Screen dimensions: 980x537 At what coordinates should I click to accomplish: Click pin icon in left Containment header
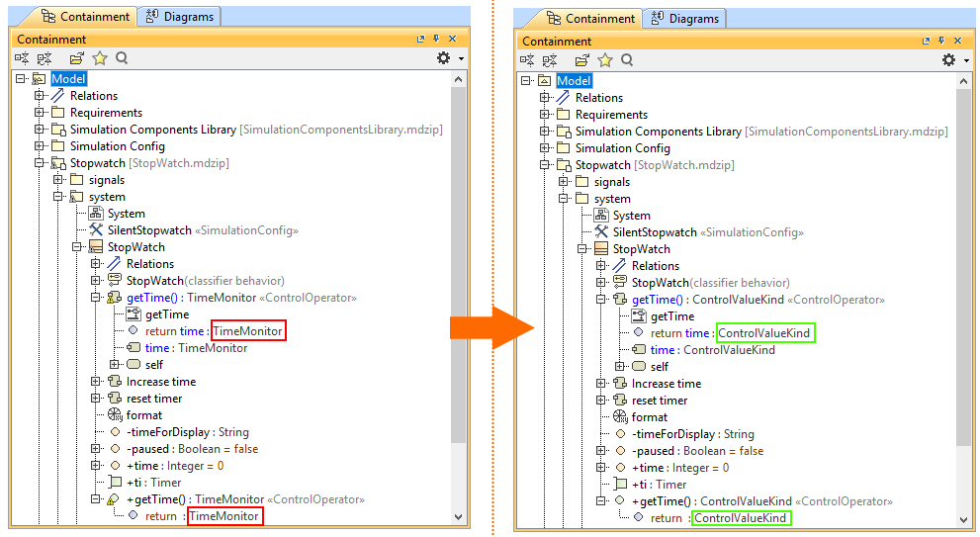pyautogui.click(x=436, y=39)
